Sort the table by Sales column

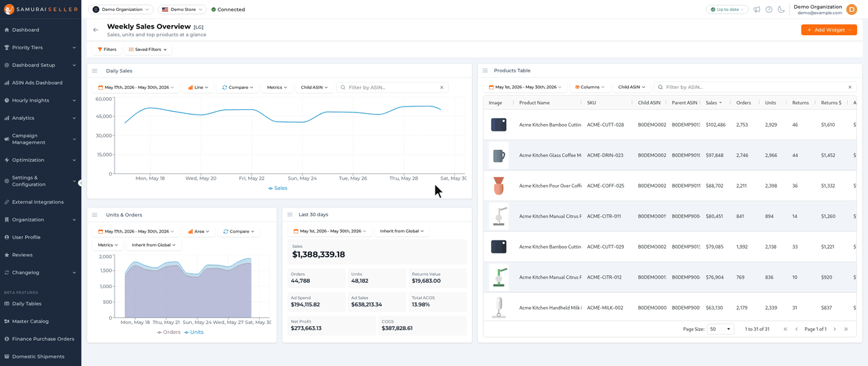click(x=713, y=103)
